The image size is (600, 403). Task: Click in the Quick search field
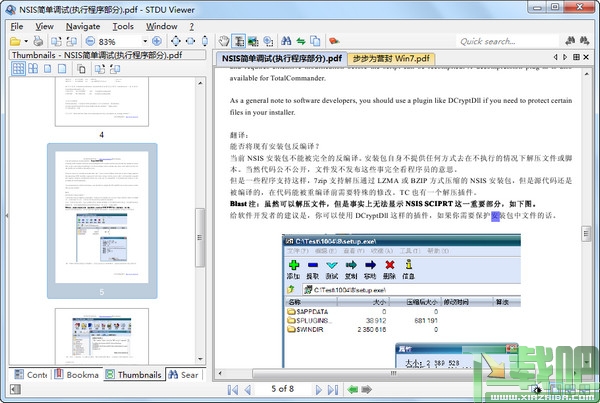pos(507,41)
